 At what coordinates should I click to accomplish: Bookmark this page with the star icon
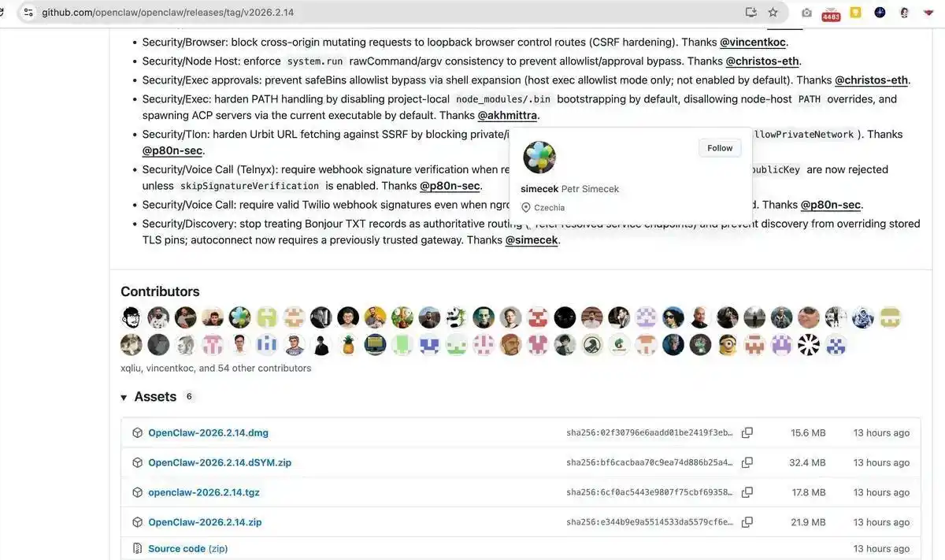(x=773, y=13)
